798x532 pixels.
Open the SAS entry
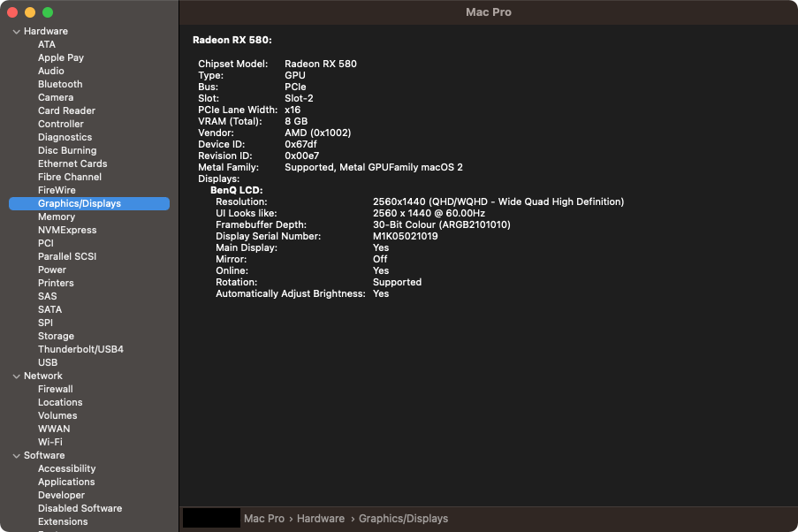(x=48, y=296)
